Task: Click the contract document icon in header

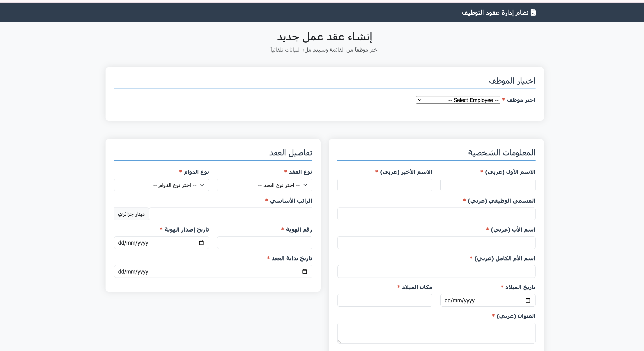Action: coord(533,12)
